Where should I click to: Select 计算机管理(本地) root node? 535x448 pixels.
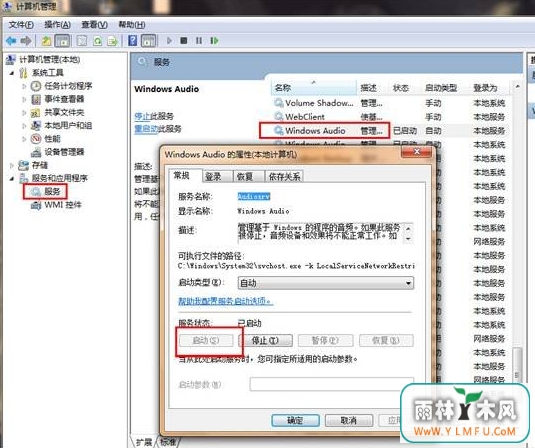[x=43, y=60]
